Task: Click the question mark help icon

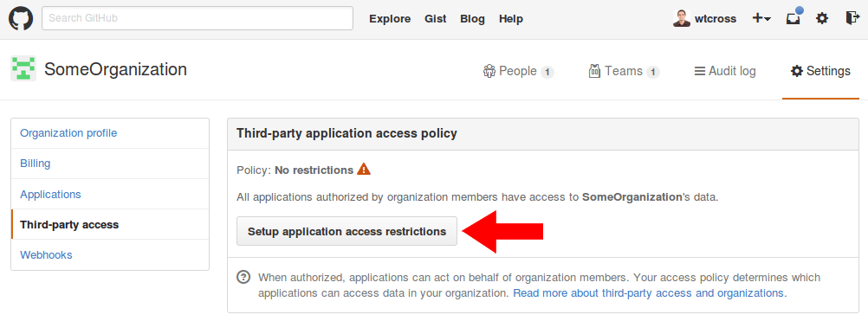Action: click(243, 278)
